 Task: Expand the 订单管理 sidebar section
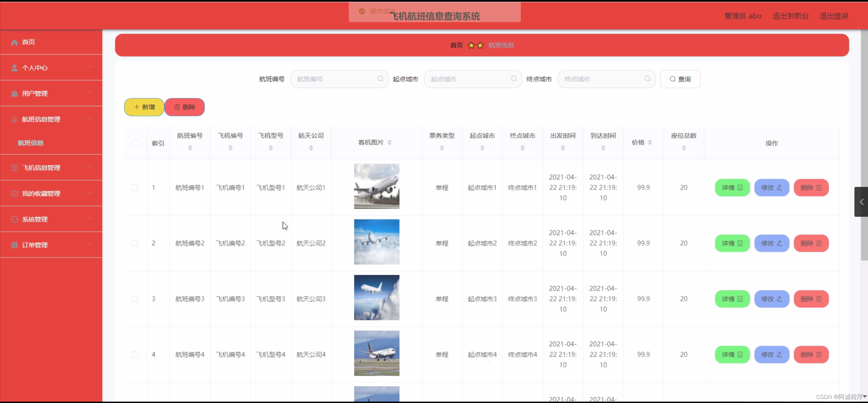91,245
